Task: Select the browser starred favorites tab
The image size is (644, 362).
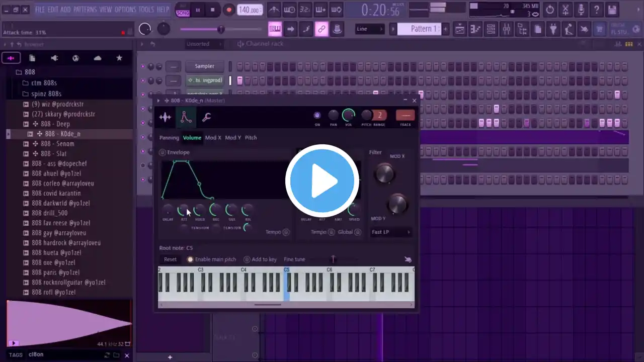Action: point(119,58)
